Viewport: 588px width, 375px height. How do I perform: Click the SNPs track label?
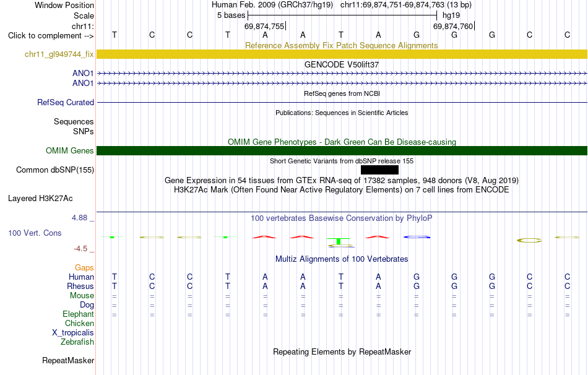tap(84, 132)
